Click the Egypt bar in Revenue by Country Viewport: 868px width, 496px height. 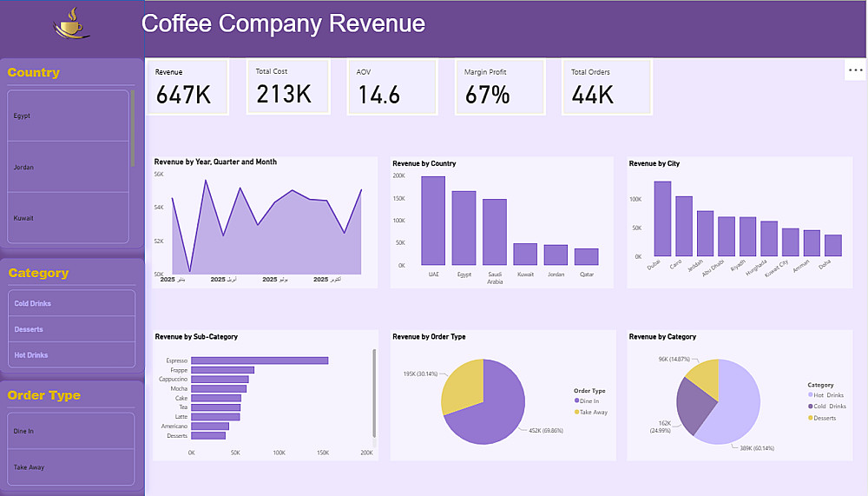464,228
